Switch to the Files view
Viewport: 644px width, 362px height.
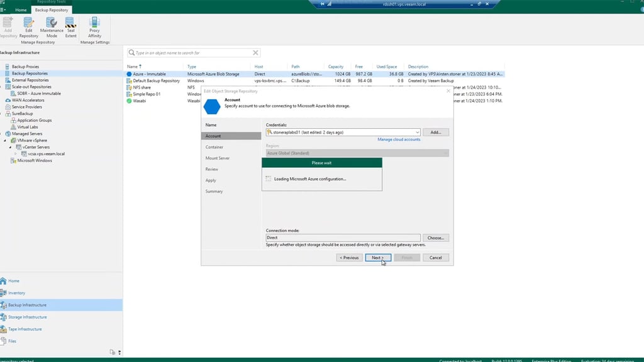coord(13,341)
